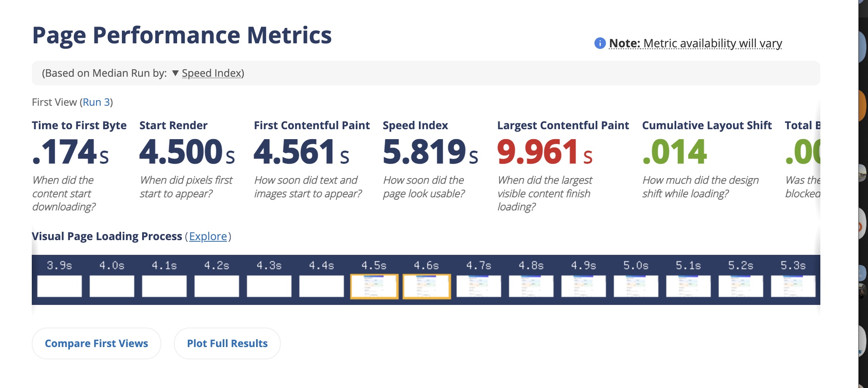Open the filmstrip thumbnail at 5.3s
868x388 pixels.
793,286
